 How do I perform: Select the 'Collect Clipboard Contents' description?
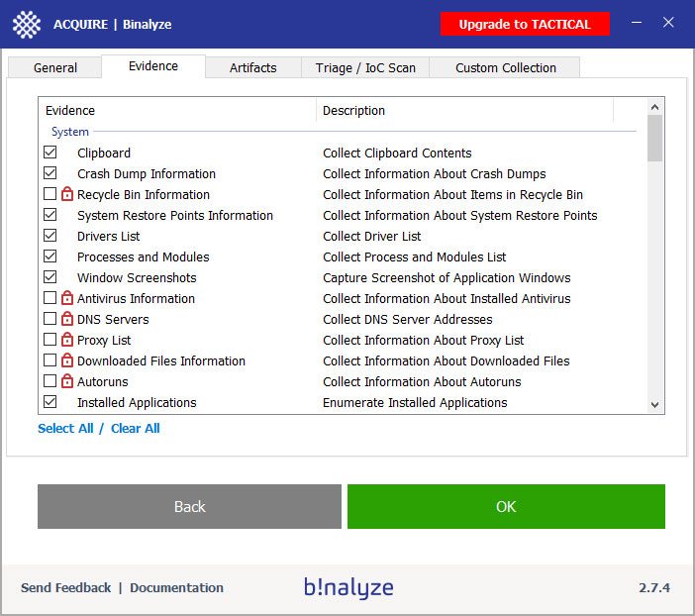click(397, 153)
